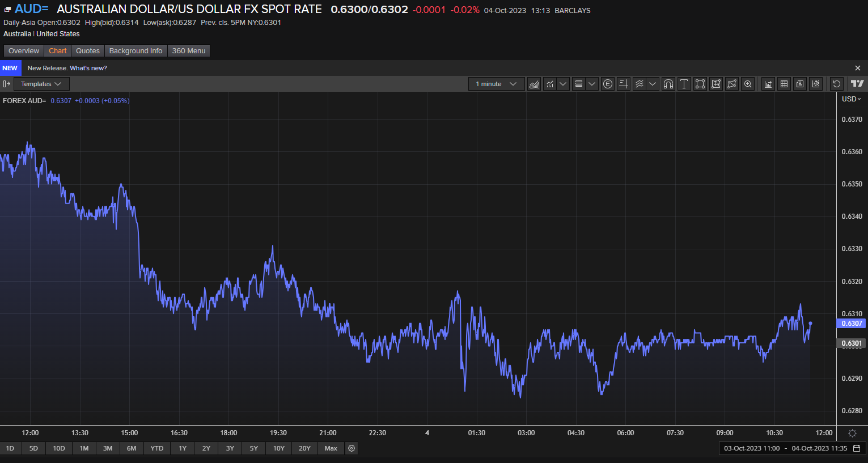The image size is (868, 463).
Task: Open the date range calendar icon
Action: pyautogui.click(x=857, y=448)
